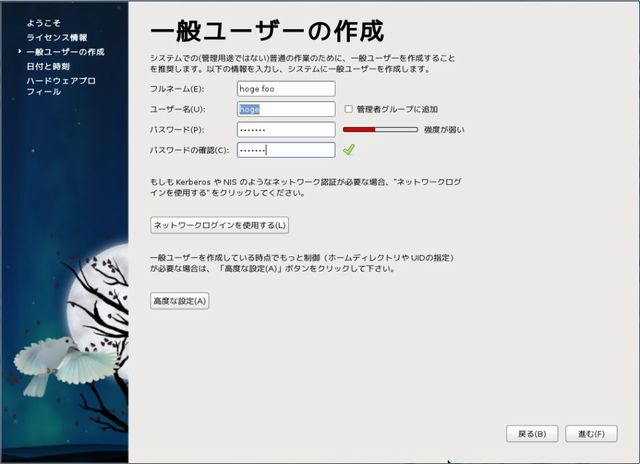Focus the フルネーム input field
640x464 pixels.
pyautogui.click(x=285, y=89)
